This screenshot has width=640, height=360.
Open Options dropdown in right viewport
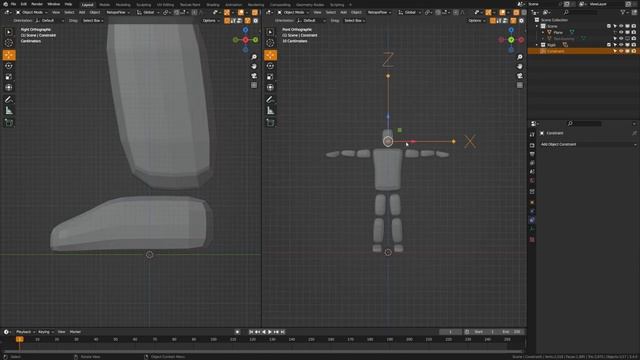[x=476, y=20]
